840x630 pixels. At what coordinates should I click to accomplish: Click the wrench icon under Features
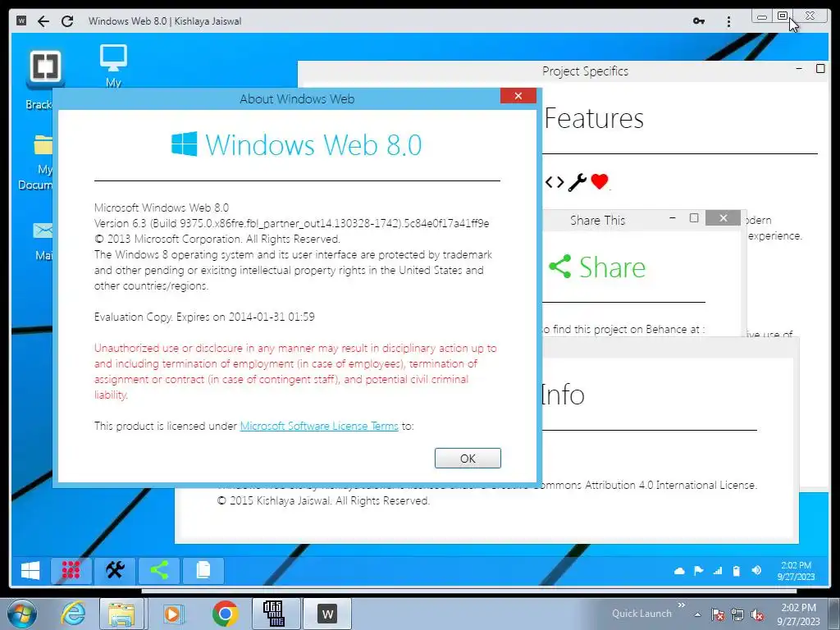[577, 182]
